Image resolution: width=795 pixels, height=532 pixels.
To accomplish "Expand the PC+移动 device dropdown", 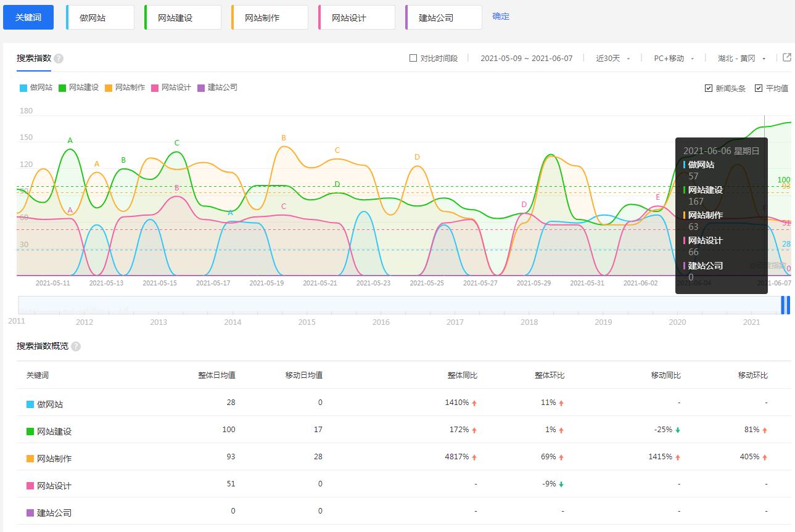I will [x=674, y=59].
